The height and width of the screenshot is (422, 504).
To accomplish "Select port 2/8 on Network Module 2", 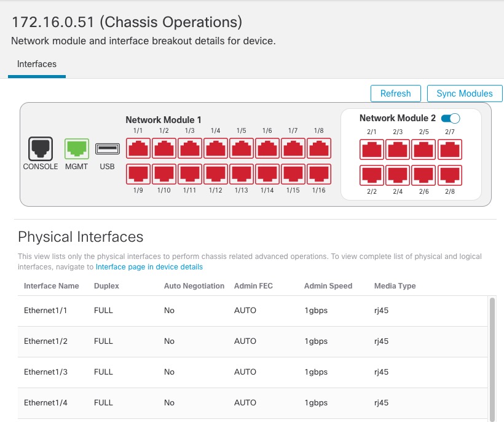I will tap(450, 175).
